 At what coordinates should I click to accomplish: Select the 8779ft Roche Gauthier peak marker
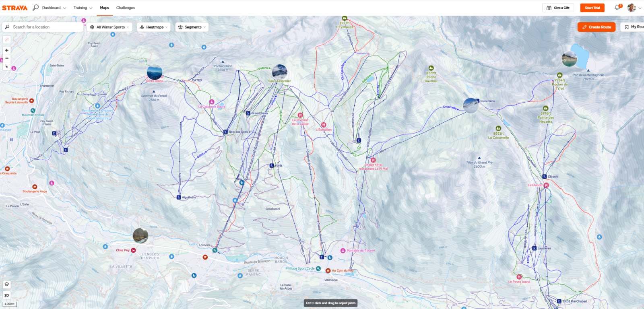click(x=431, y=68)
